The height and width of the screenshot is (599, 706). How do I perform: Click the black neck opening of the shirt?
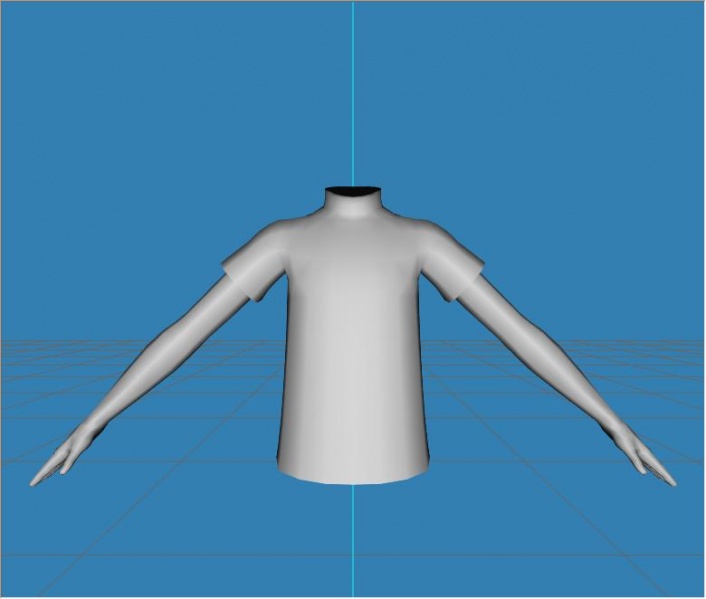click(353, 190)
